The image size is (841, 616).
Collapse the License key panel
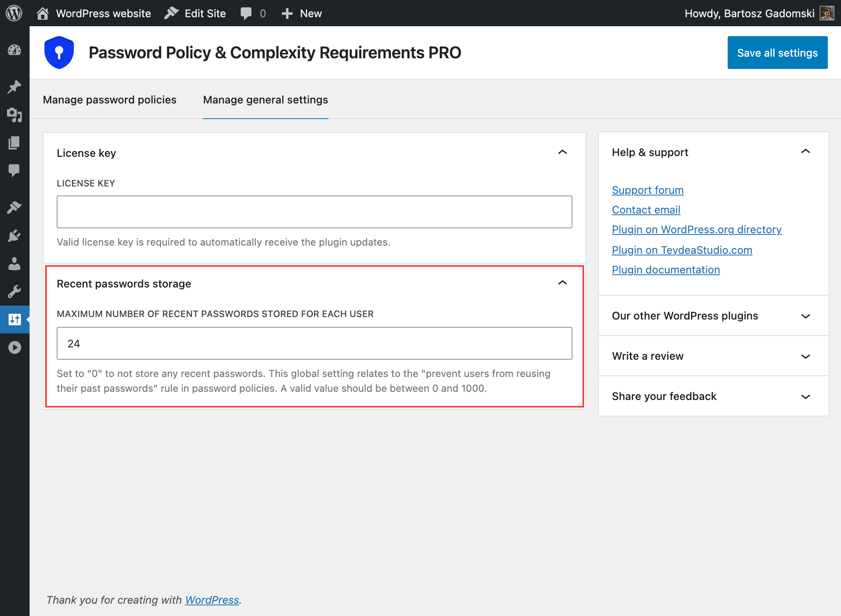pos(563,152)
